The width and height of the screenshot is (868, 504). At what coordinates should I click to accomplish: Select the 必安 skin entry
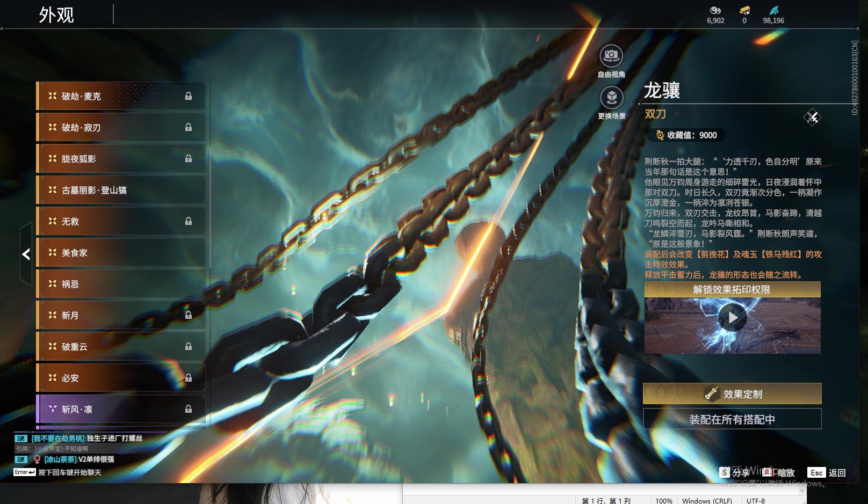(121, 378)
